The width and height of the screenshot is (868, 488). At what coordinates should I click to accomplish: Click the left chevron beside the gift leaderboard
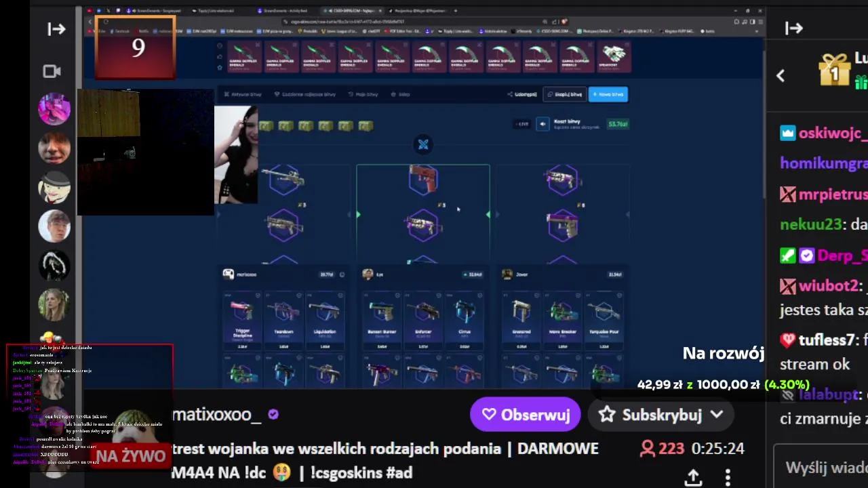click(781, 76)
